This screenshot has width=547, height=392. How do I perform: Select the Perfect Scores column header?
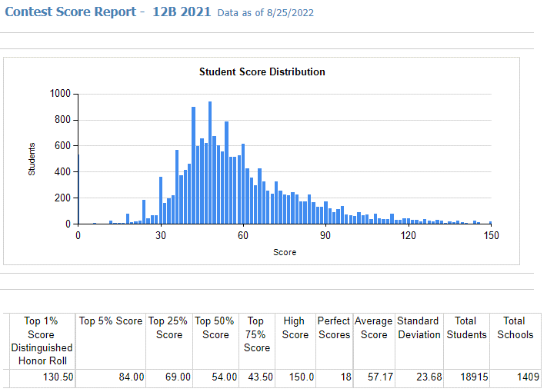click(334, 327)
